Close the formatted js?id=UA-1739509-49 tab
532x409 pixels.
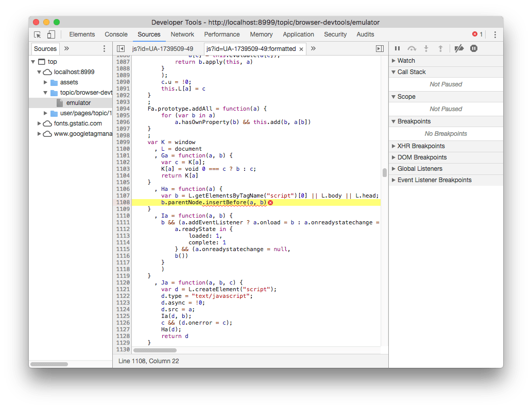pos(301,49)
